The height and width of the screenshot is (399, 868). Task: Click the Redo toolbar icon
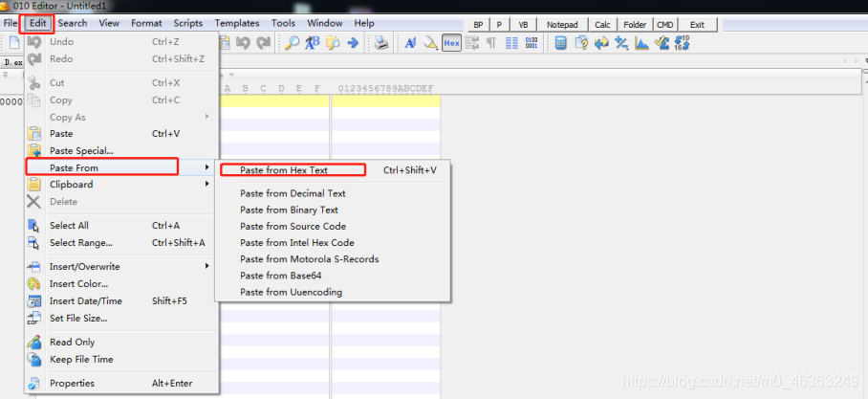(x=264, y=43)
